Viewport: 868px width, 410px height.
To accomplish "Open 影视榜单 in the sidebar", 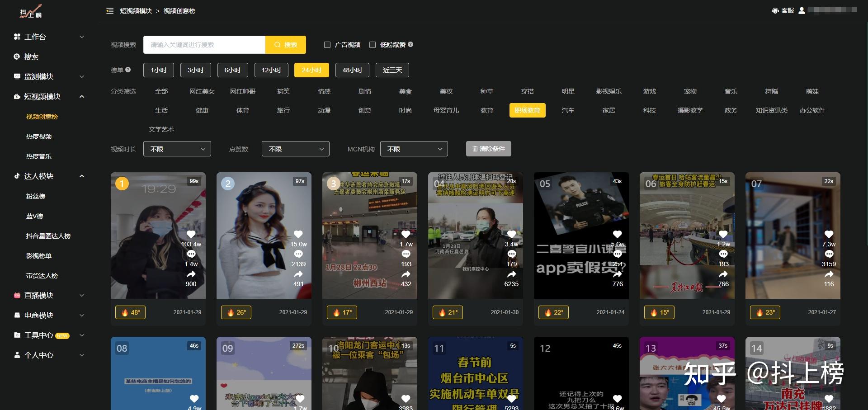I will 39,255.
